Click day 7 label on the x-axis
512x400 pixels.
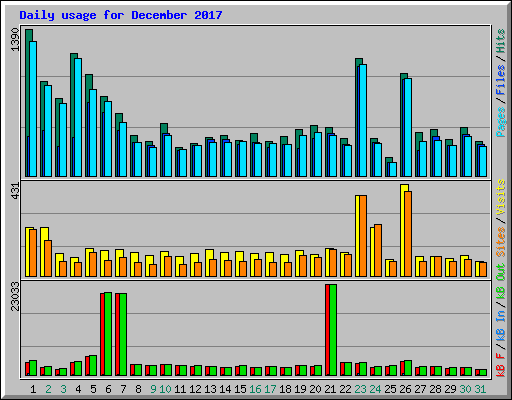(123, 389)
